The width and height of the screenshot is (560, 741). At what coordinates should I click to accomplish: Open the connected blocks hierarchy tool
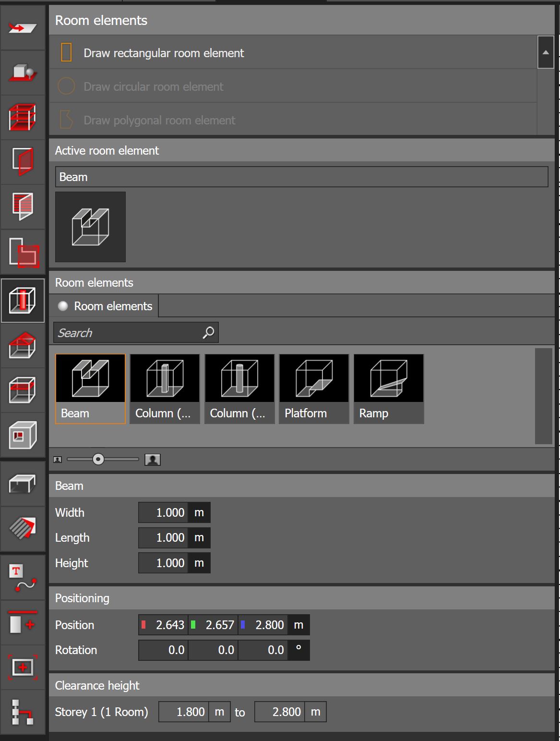click(23, 712)
